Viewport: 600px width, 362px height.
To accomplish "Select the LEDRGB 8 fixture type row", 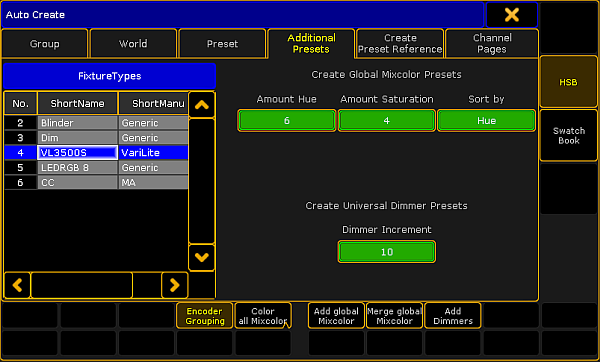I will coord(96,168).
